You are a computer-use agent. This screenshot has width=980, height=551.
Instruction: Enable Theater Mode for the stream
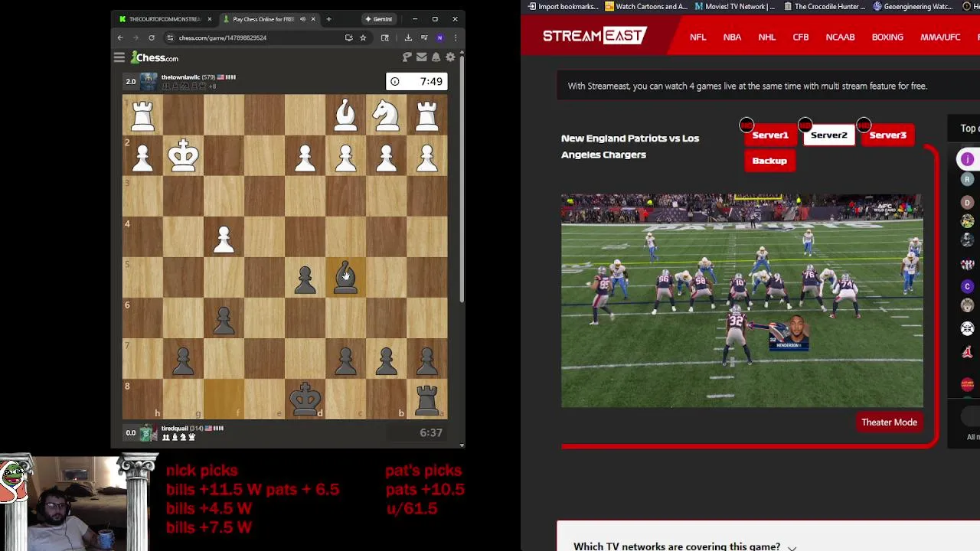coord(889,422)
